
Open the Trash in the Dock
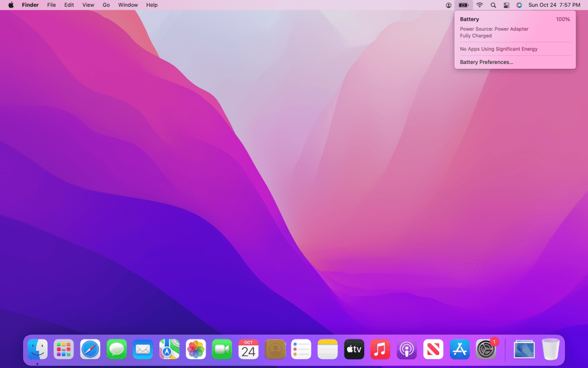point(551,350)
